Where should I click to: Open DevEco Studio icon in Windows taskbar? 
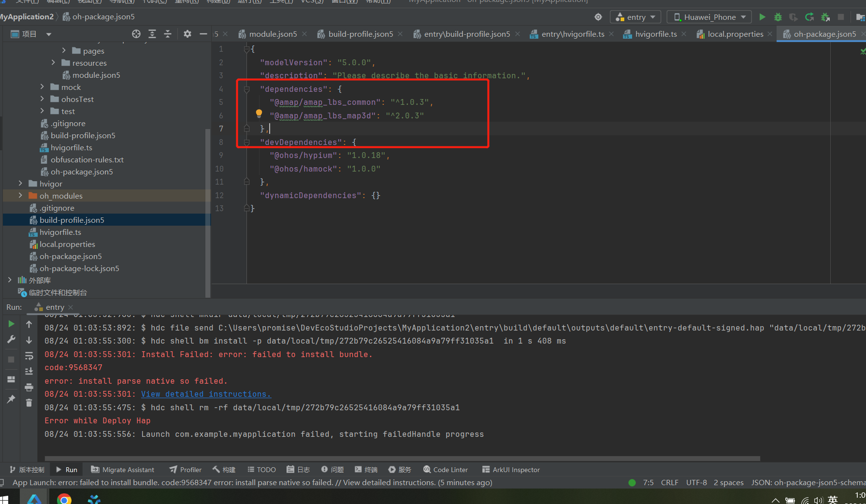(x=34, y=498)
